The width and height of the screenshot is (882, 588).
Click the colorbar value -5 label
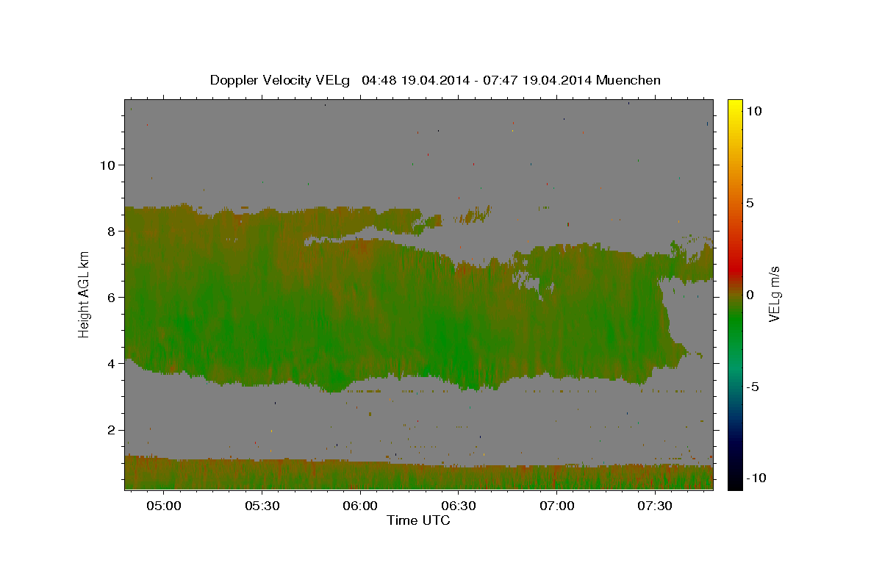click(x=753, y=387)
